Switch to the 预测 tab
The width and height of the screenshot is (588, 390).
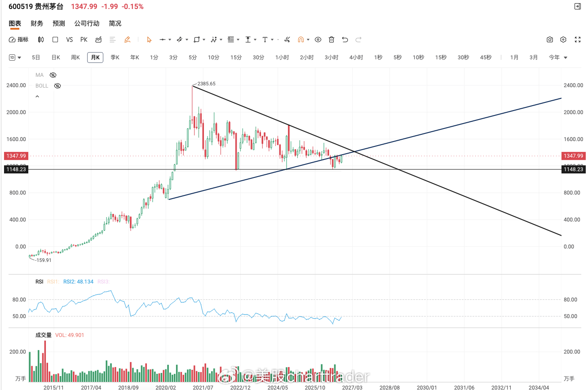(x=59, y=23)
